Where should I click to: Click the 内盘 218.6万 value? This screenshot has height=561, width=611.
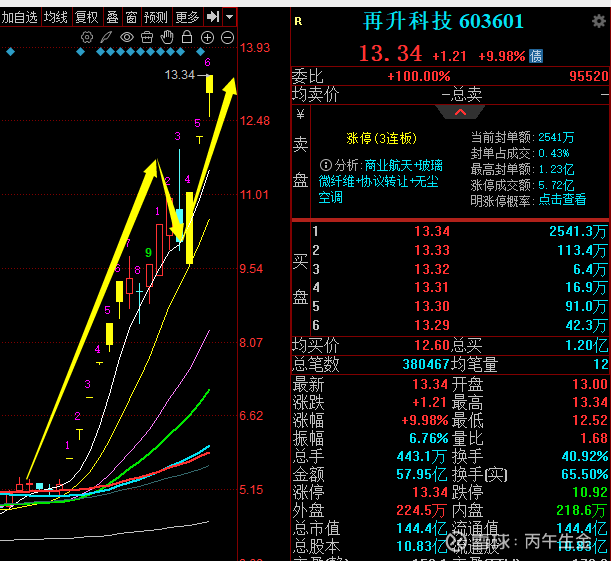tap(582, 510)
